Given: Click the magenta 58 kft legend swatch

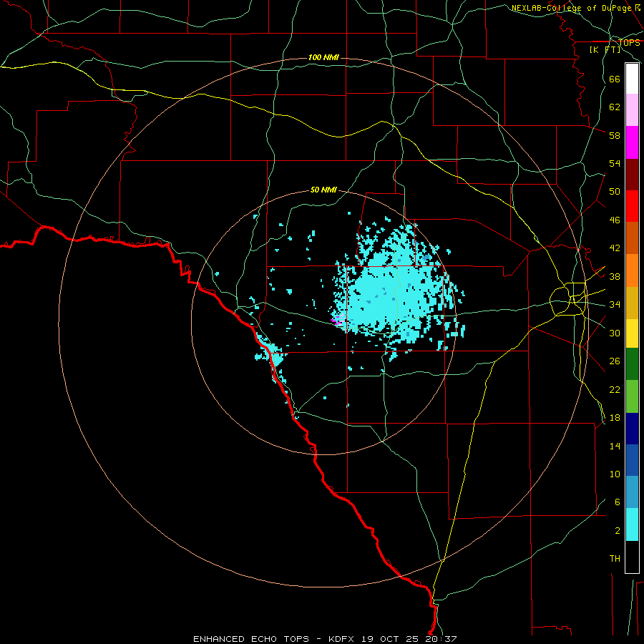Looking at the screenshot, I should (x=632, y=142).
